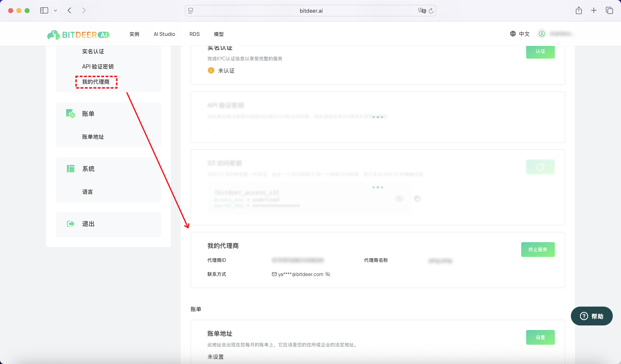Select API 验证密钥 in the sidebar
The width and height of the screenshot is (621, 364).
(98, 67)
